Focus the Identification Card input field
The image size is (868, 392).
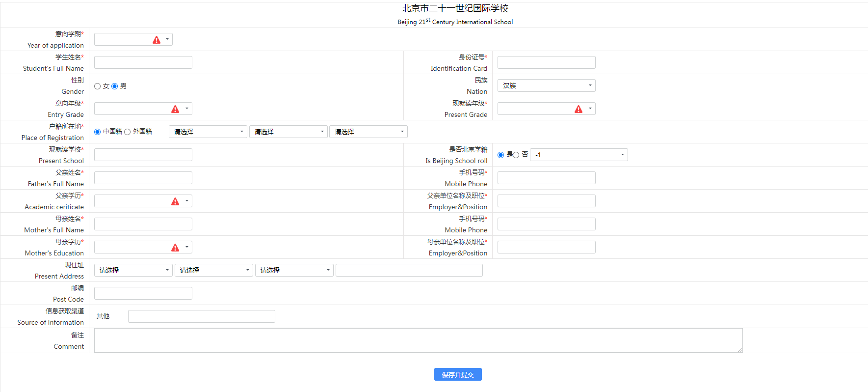pyautogui.click(x=546, y=62)
